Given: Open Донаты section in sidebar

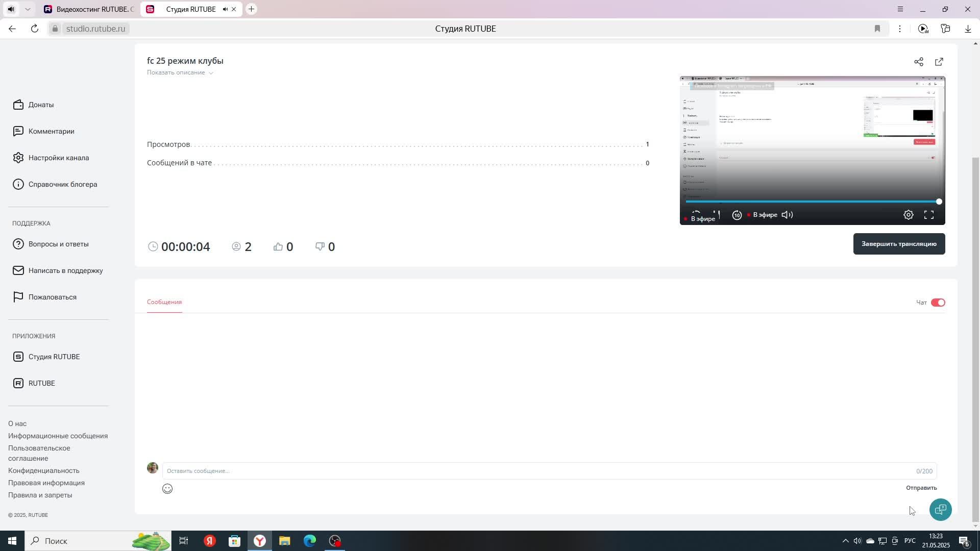Looking at the screenshot, I should click(34, 105).
